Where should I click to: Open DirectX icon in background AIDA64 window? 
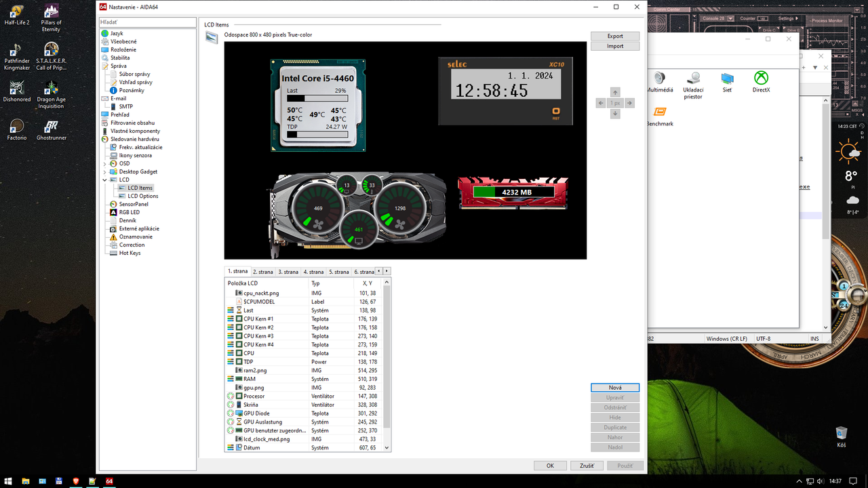[x=761, y=82]
